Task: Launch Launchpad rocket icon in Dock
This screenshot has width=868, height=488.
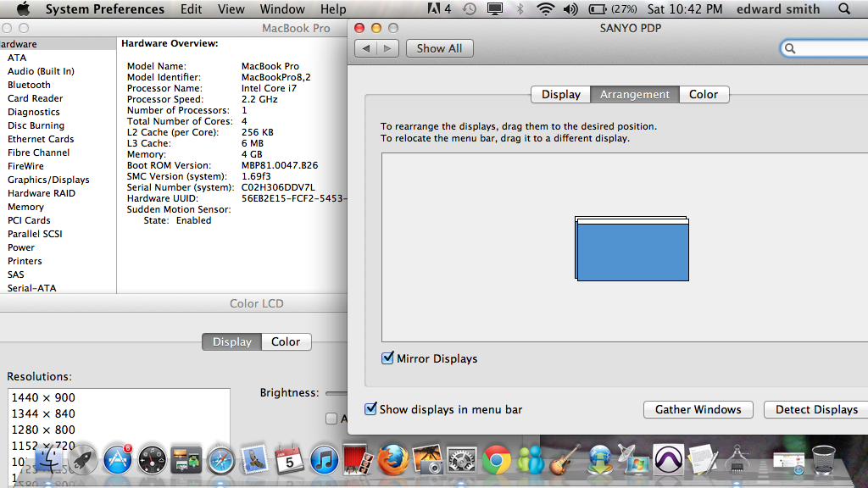Action: [83, 459]
